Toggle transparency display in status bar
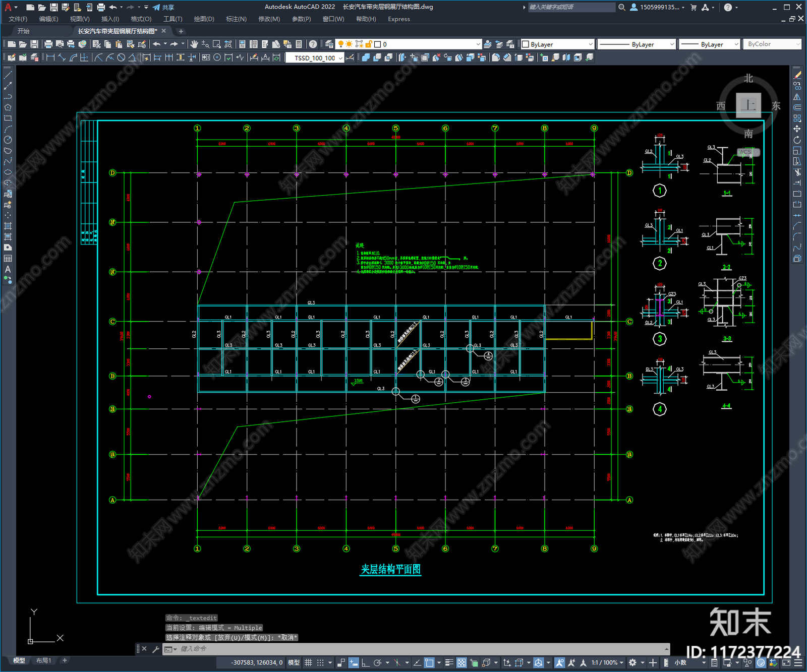The image size is (807, 672). click(x=462, y=662)
